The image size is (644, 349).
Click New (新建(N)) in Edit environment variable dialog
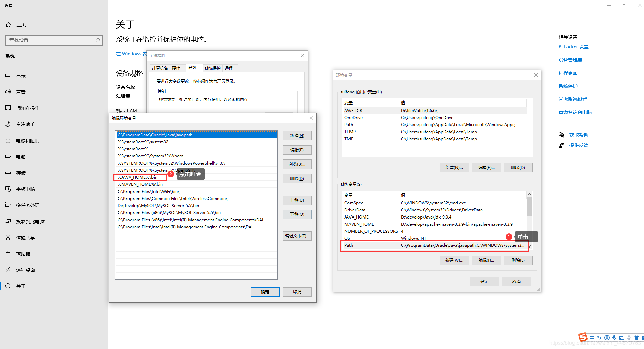tap(297, 136)
